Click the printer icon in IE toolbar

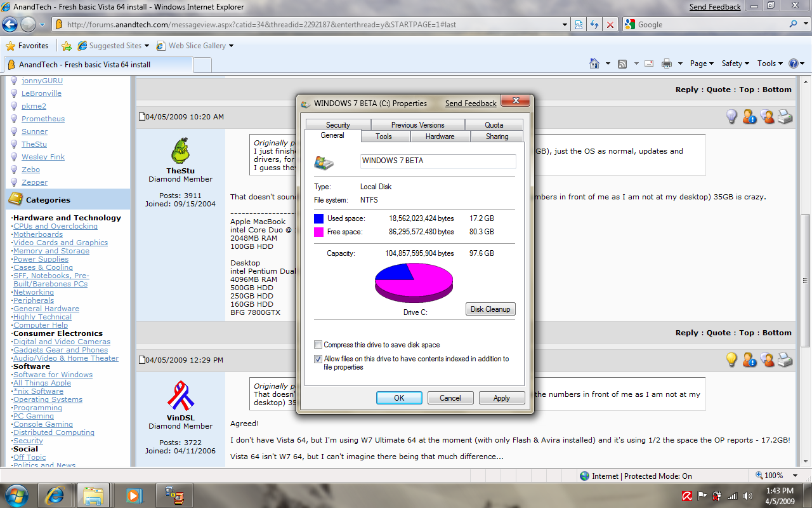point(666,63)
